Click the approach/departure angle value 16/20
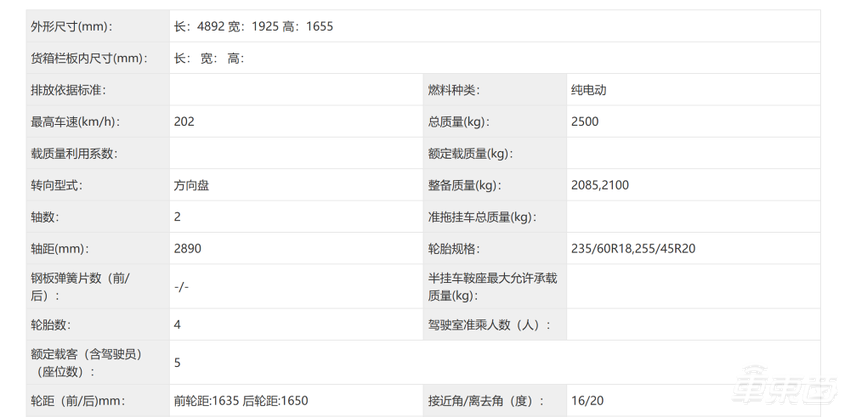Screen dimensions: 850x417 pos(586,401)
